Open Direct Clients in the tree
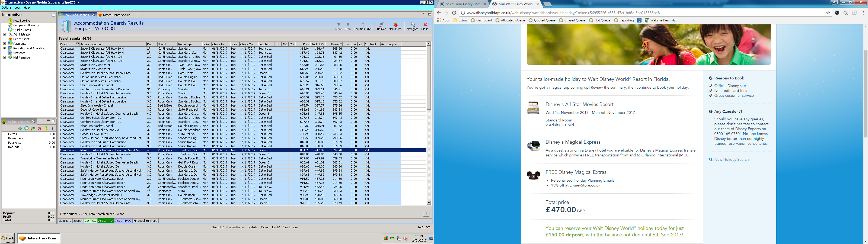Screen dimensions: 868x244 point(22,39)
